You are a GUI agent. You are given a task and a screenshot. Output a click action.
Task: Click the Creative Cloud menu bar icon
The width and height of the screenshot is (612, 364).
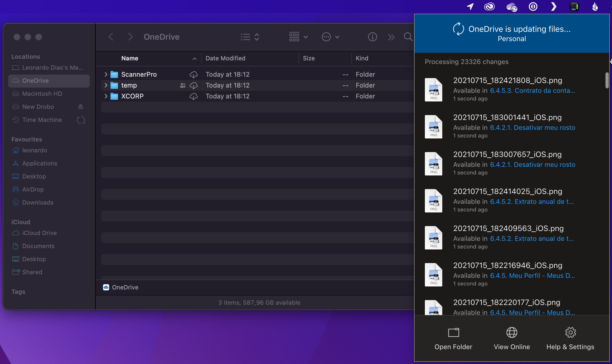pos(489,7)
